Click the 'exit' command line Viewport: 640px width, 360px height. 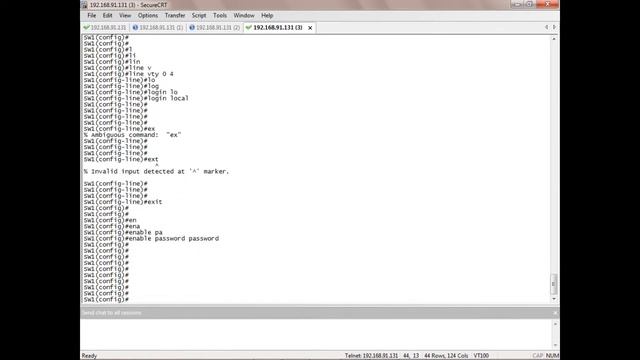pyautogui.click(x=123, y=202)
